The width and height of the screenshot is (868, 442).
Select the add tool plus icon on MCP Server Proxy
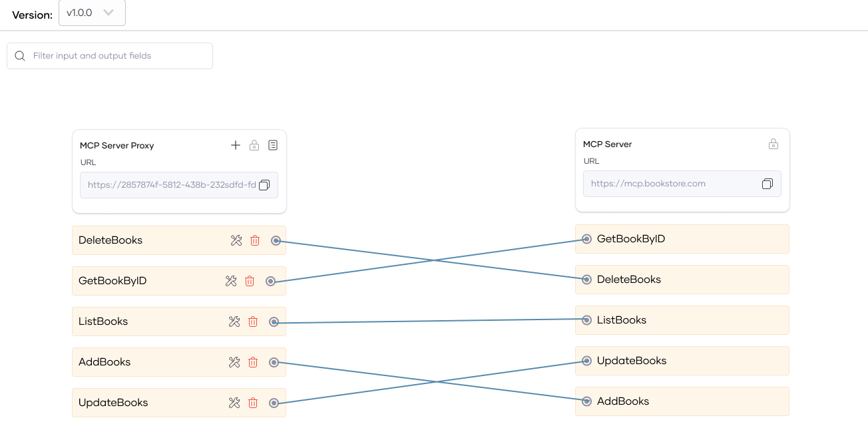pyautogui.click(x=236, y=144)
